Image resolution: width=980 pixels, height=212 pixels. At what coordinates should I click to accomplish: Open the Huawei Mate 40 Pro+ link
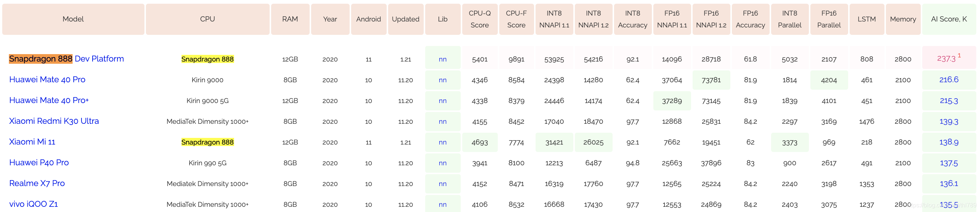(x=49, y=100)
